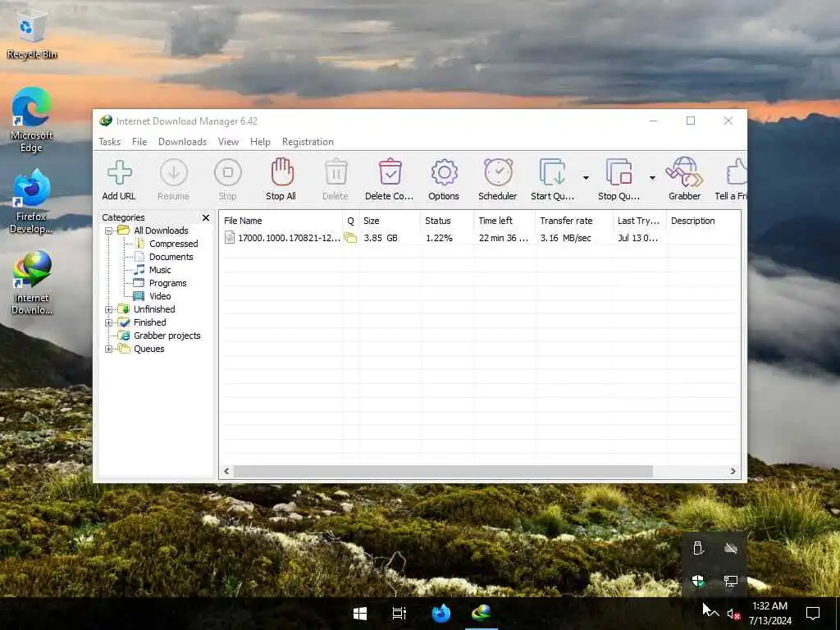This screenshot has width=840, height=630.
Task: Open the notification center icon
Action: (813, 614)
